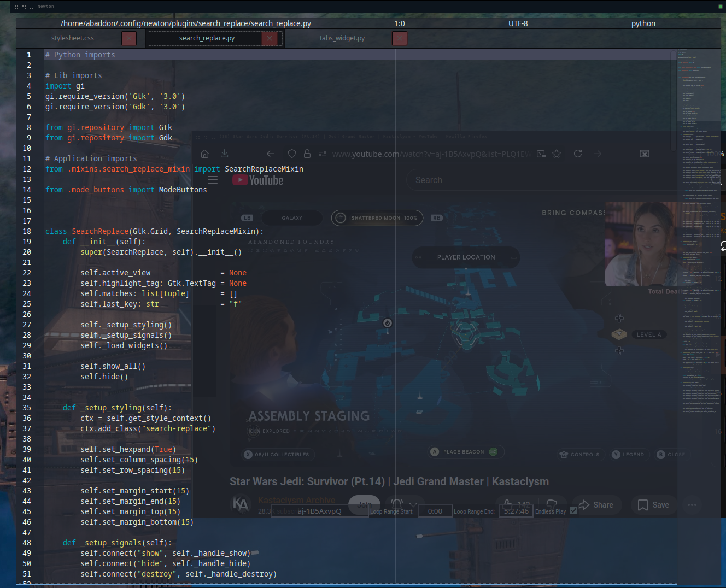This screenshot has height=588, width=726.
Task: Reload the page using the refresh icon
Action: pyautogui.click(x=578, y=154)
